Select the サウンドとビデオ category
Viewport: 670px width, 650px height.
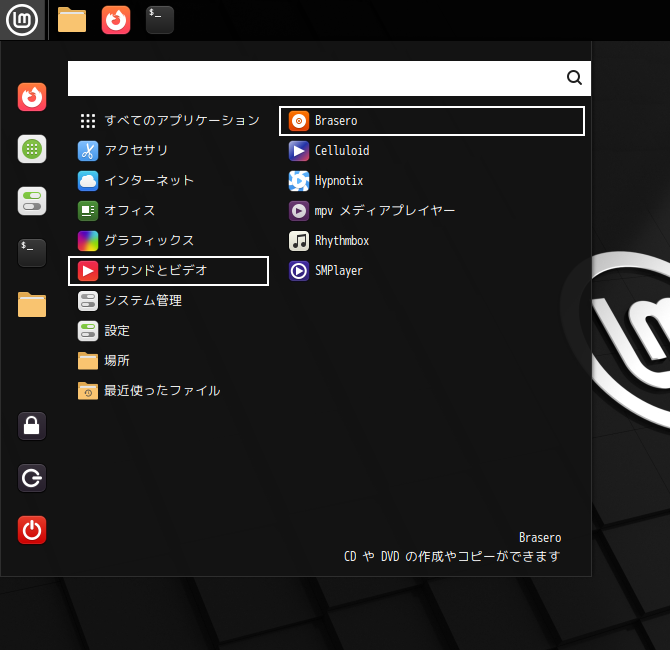[168, 271]
